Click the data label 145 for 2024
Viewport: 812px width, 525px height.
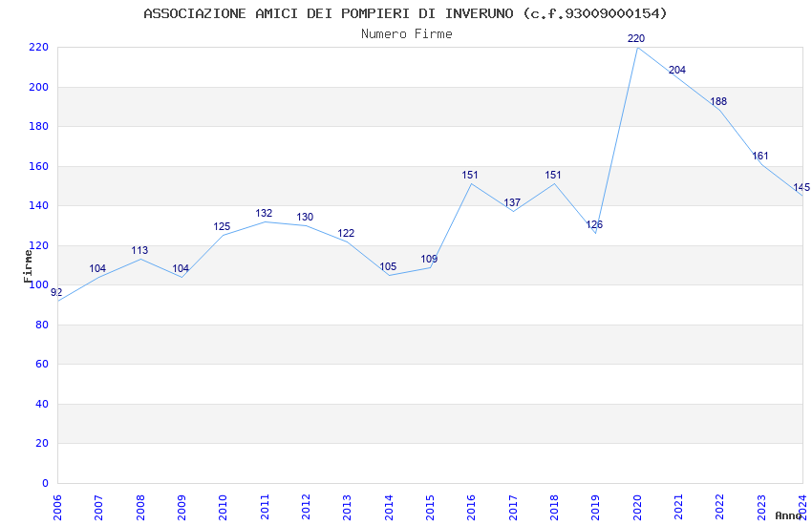tap(801, 188)
